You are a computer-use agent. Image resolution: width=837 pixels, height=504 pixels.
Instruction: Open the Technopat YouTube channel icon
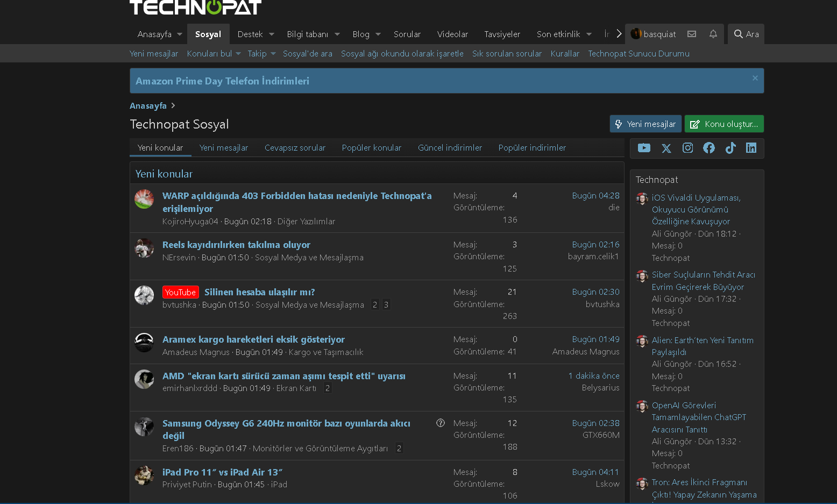[644, 148]
